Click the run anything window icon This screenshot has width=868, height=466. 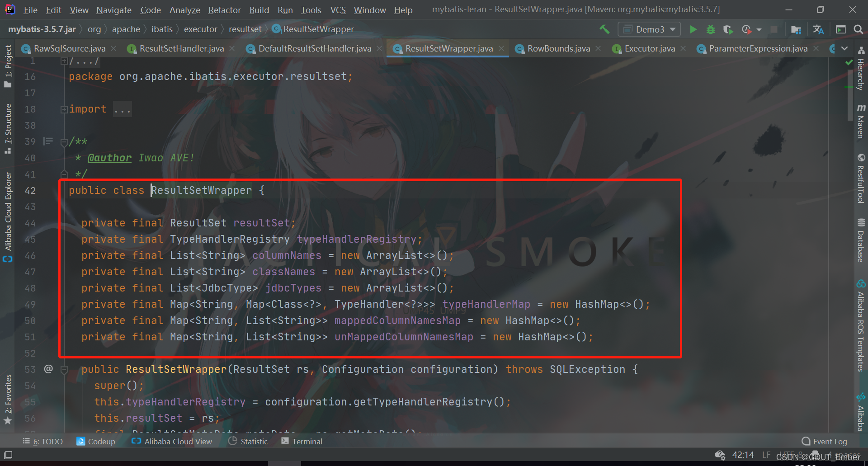coord(841,29)
